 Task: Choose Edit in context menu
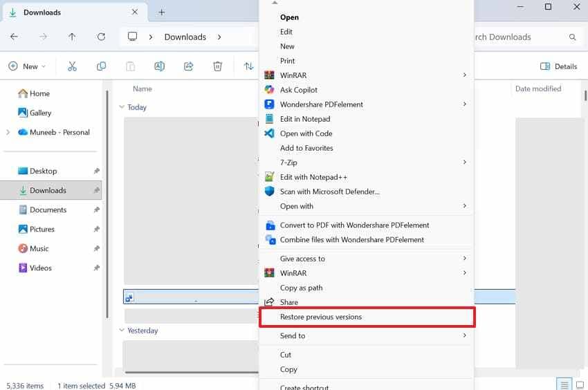[367, 32]
